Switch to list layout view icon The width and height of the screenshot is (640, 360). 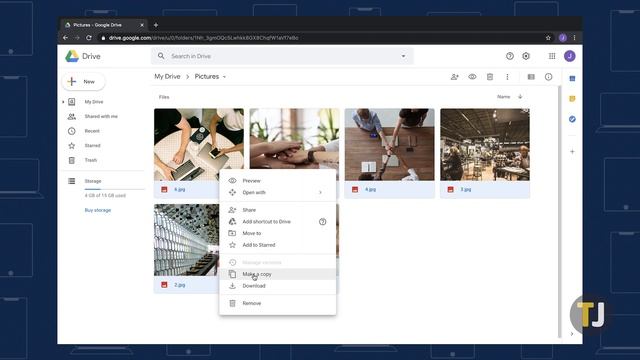(x=531, y=77)
